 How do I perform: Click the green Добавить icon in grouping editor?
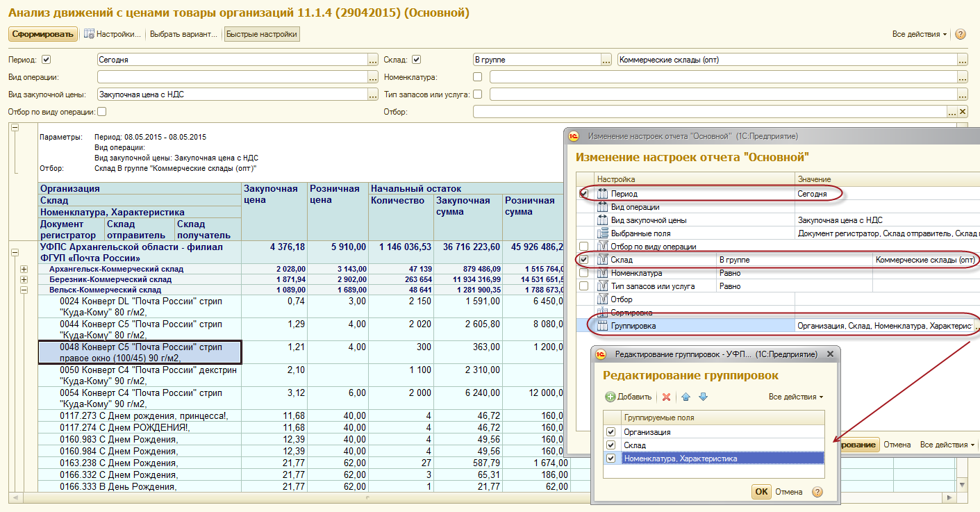click(x=611, y=397)
